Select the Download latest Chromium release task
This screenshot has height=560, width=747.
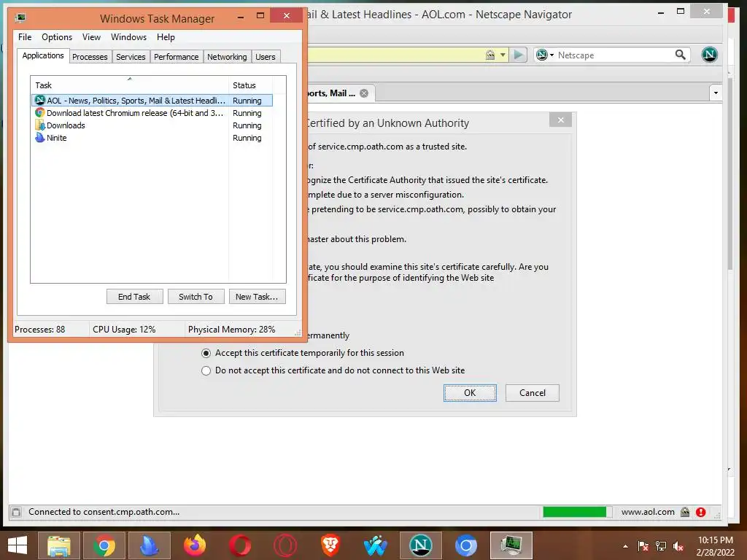152,113
